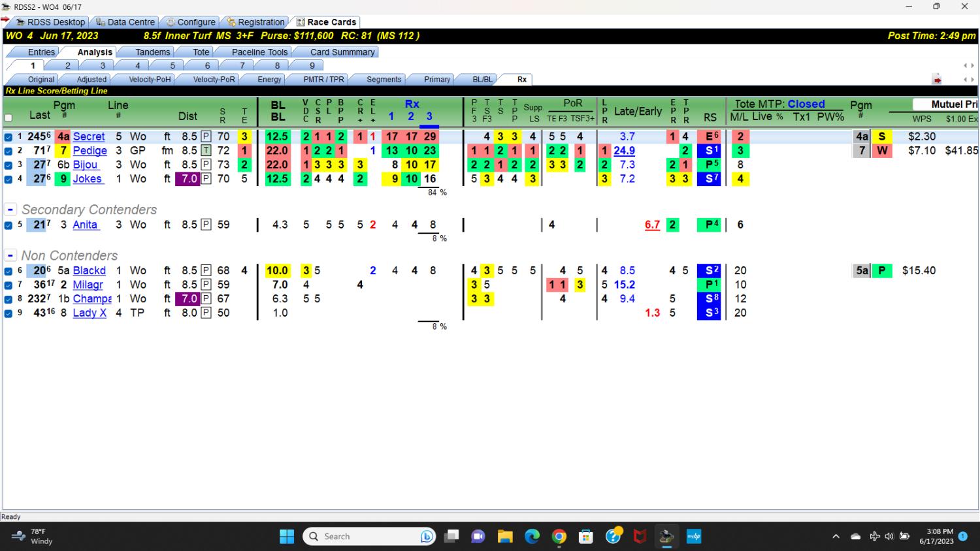
Task: Open the Data Centre tab
Action: click(125, 22)
